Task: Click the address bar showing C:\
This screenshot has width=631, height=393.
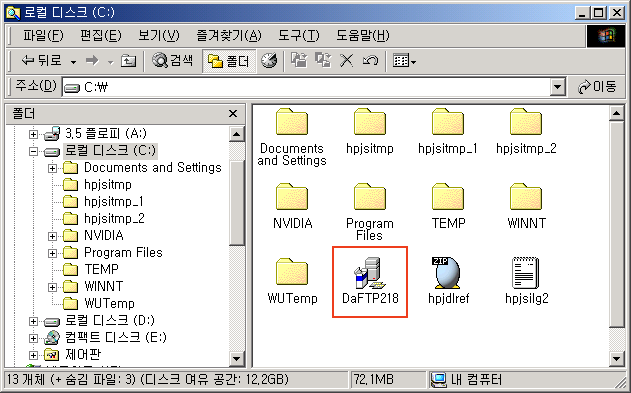Action: [x=307, y=87]
